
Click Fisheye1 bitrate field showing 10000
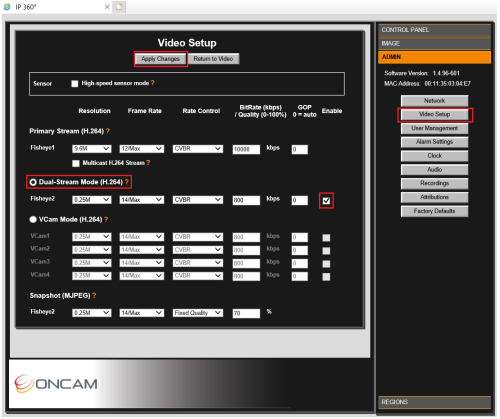tap(246, 149)
